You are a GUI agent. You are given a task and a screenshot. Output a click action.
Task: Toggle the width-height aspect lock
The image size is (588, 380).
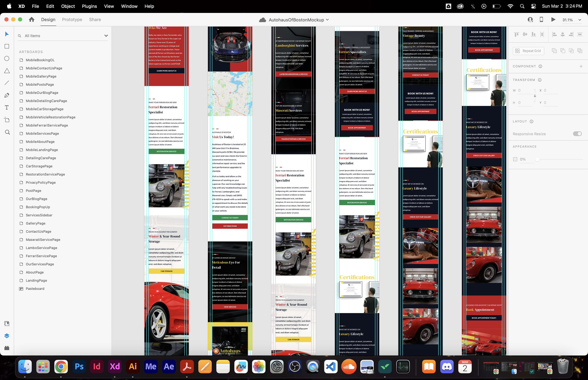coord(535,96)
